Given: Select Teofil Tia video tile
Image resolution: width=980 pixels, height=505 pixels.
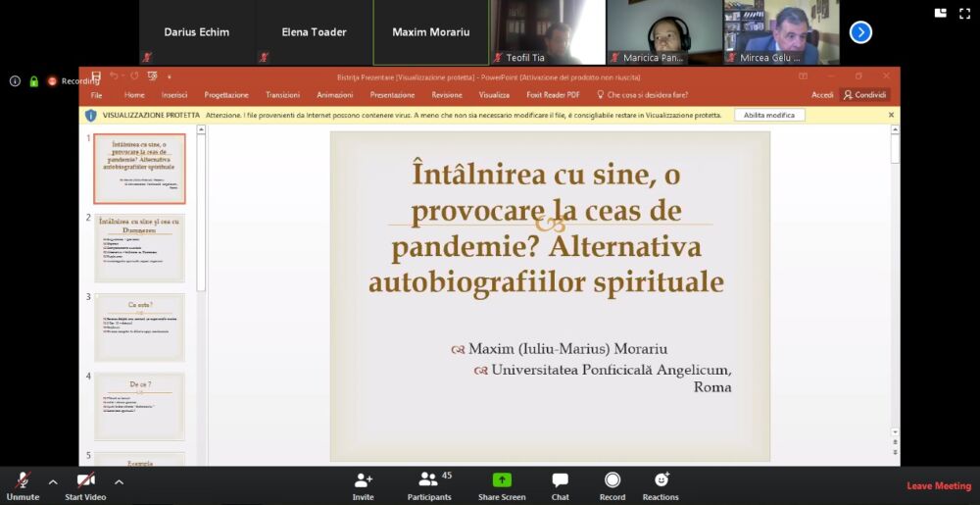Looking at the screenshot, I should (x=548, y=32).
